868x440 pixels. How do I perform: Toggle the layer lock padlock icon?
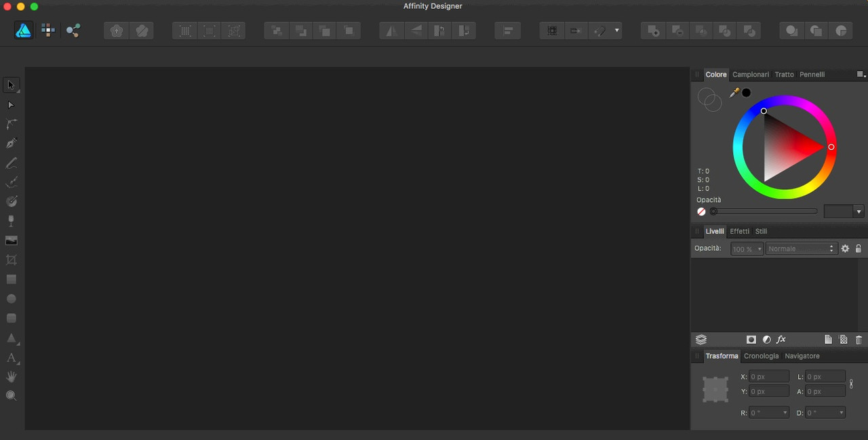[859, 249]
